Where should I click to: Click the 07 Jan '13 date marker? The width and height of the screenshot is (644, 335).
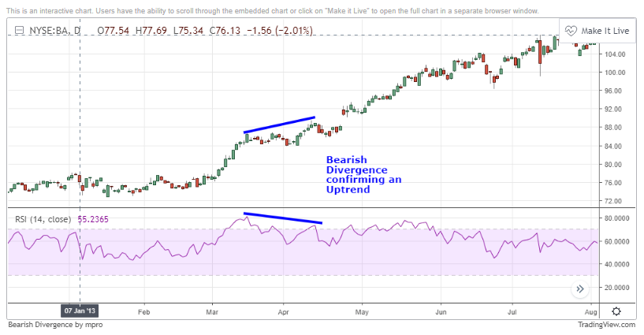(x=80, y=311)
